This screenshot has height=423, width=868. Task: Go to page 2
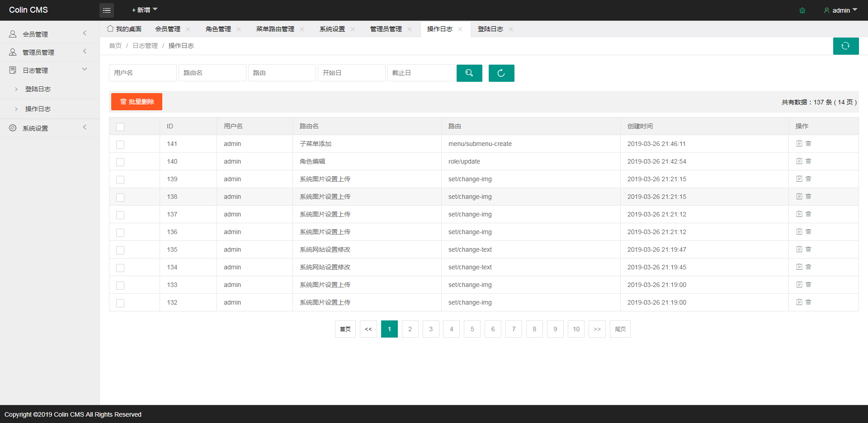point(410,329)
